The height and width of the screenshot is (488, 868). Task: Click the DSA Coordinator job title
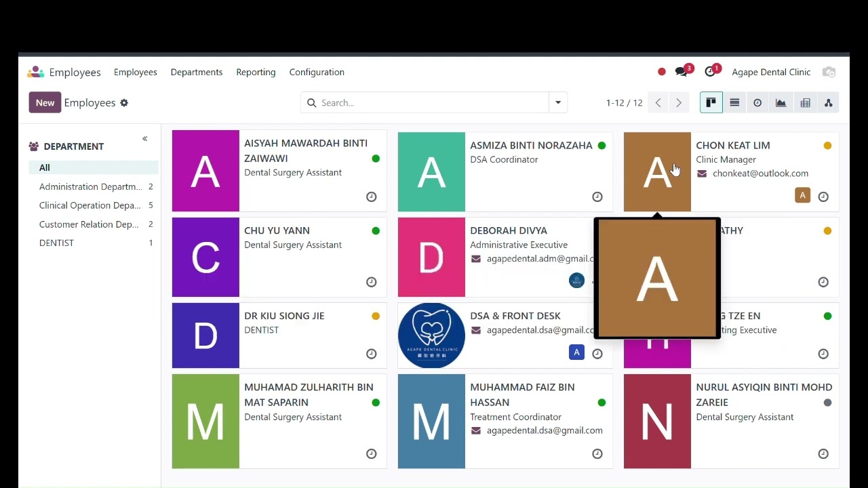[504, 160]
